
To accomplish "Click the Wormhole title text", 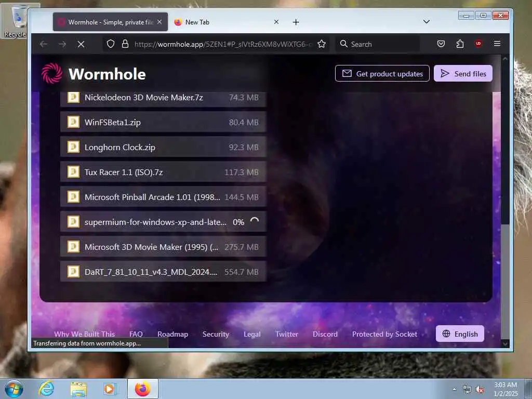I will 107,74.
